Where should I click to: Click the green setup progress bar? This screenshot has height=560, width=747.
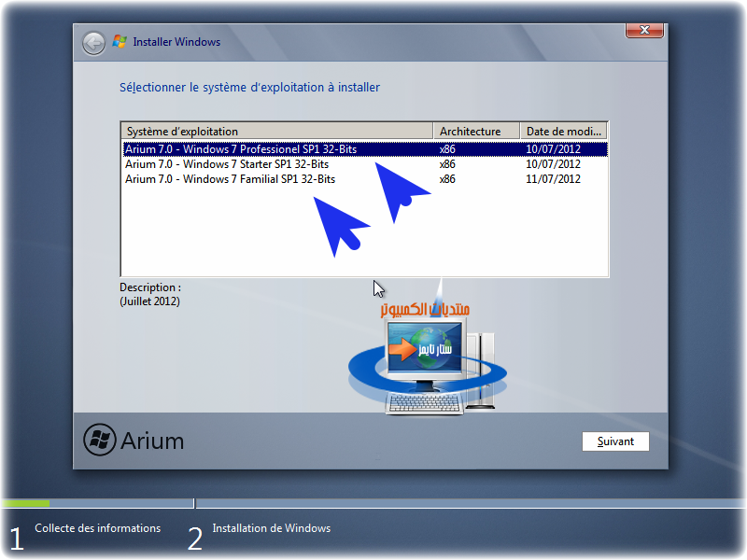tap(25, 503)
